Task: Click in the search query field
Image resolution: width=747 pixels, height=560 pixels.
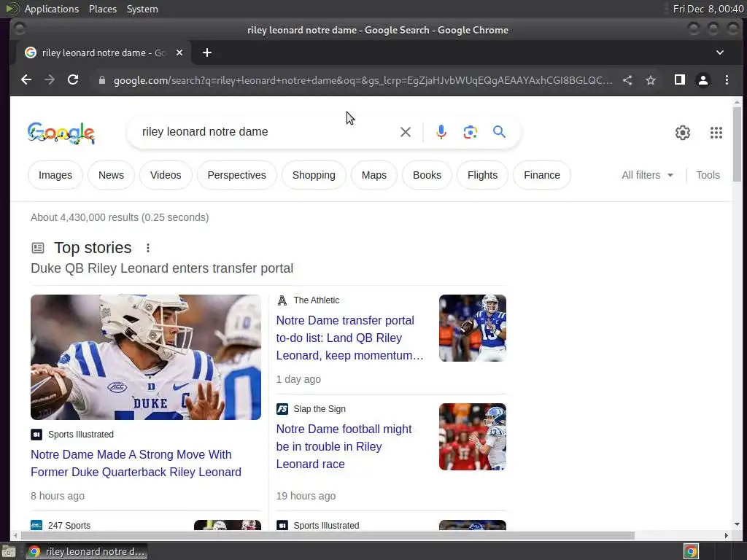Action: click(x=267, y=132)
